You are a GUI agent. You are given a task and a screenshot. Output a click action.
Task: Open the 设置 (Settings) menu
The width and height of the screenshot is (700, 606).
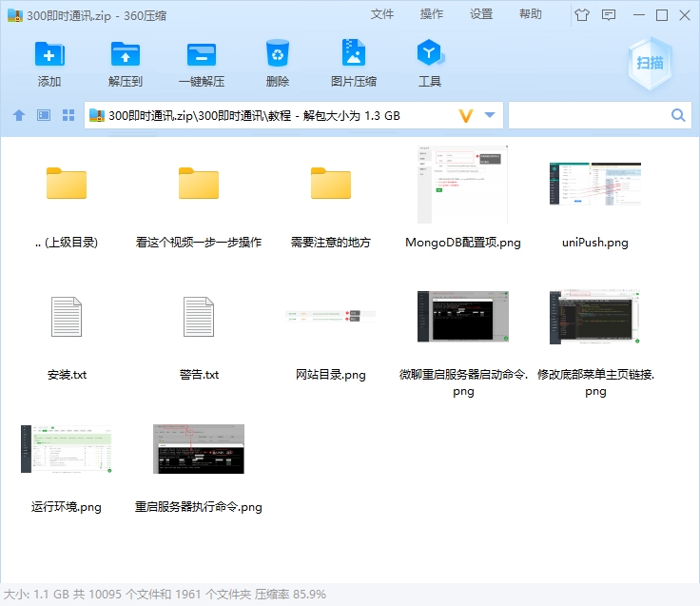point(481,14)
